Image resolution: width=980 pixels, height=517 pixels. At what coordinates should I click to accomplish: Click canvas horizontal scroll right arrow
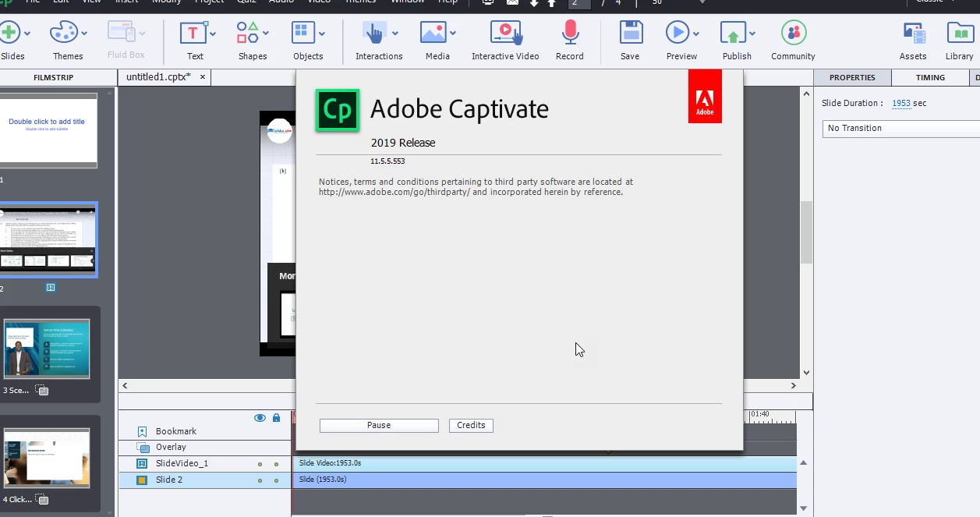point(794,385)
